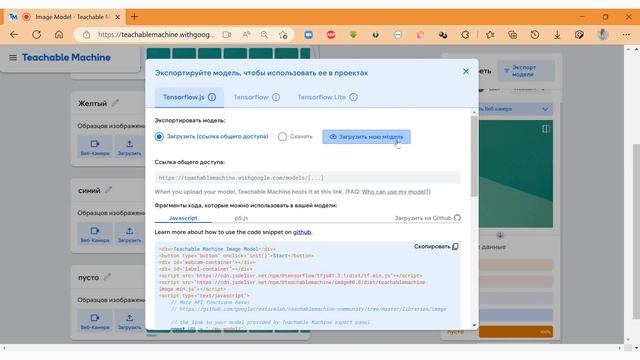Screen dimensions: 640x360
Task: Click Веб-Камера button in синий class
Action: [95, 234]
